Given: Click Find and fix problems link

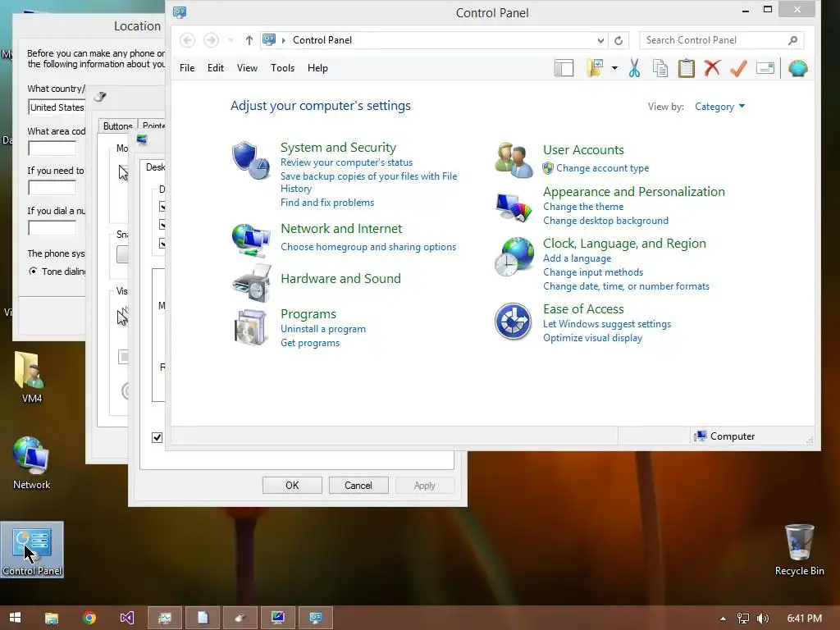Looking at the screenshot, I should tap(327, 203).
